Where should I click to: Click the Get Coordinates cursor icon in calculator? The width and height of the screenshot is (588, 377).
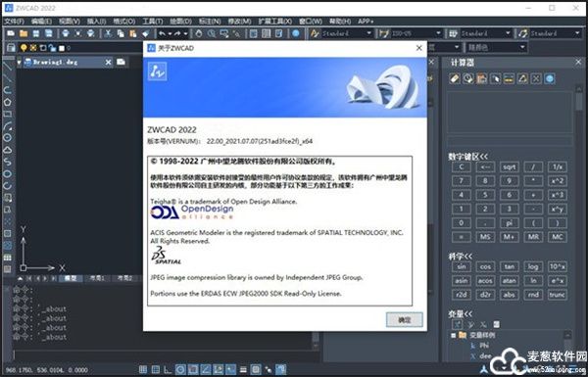[x=495, y=78]
